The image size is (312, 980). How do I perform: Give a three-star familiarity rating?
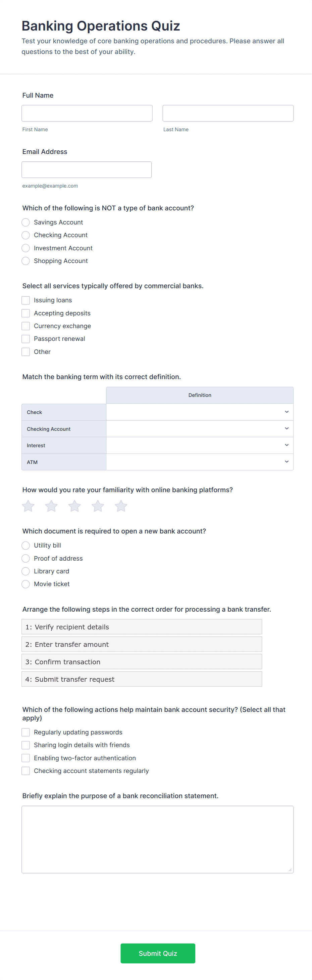tap(74, 506)
